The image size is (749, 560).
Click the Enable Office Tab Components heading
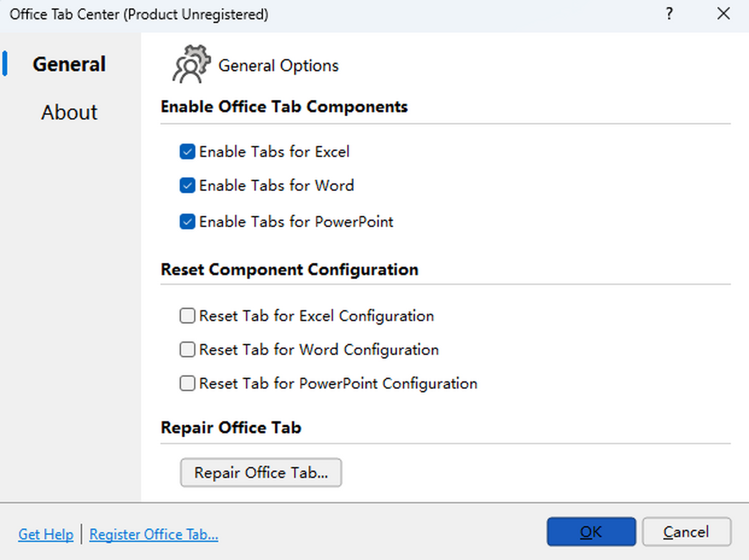[x=284, y=107]
